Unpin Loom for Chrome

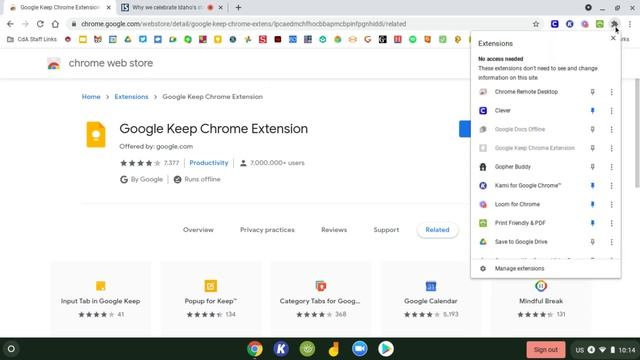pos(592,204)
